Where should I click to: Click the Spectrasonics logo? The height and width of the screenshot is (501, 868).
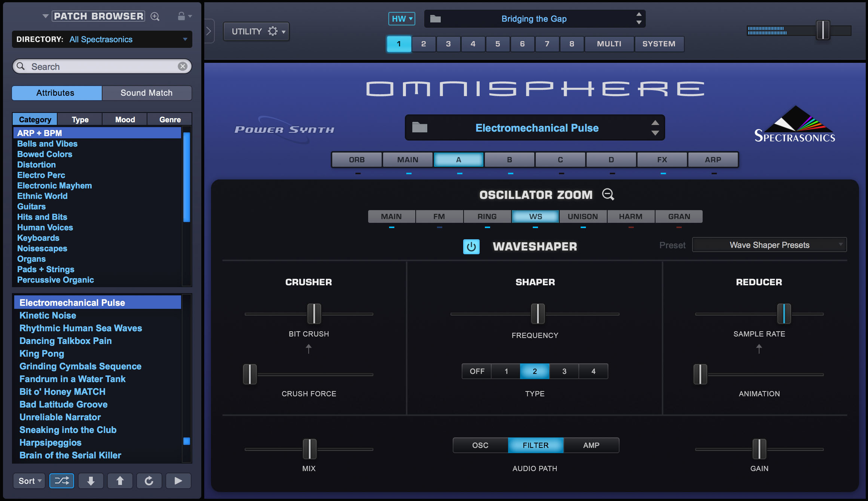click(x=795, y=124)
